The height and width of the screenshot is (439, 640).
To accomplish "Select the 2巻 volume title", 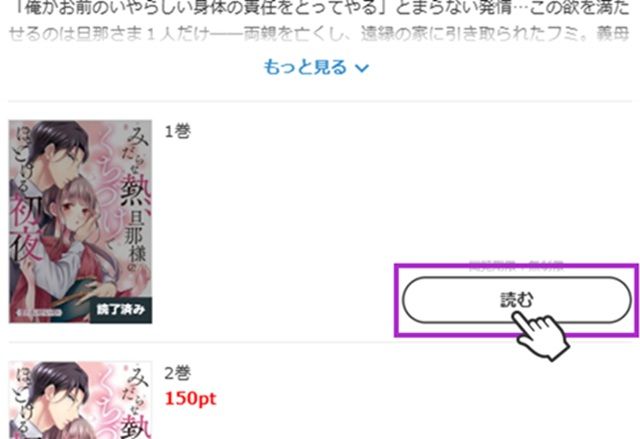I will coord(177,373).
